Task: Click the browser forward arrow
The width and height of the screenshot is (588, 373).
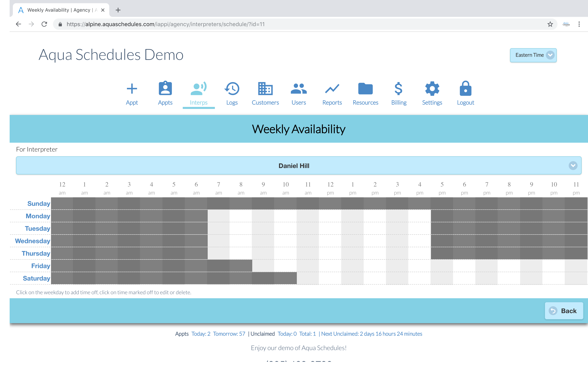Action: coord(31,24)
